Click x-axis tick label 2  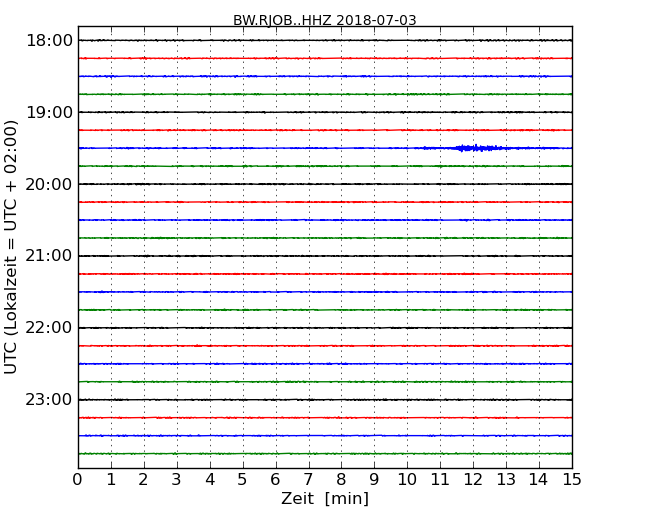[x=143, y=479]
